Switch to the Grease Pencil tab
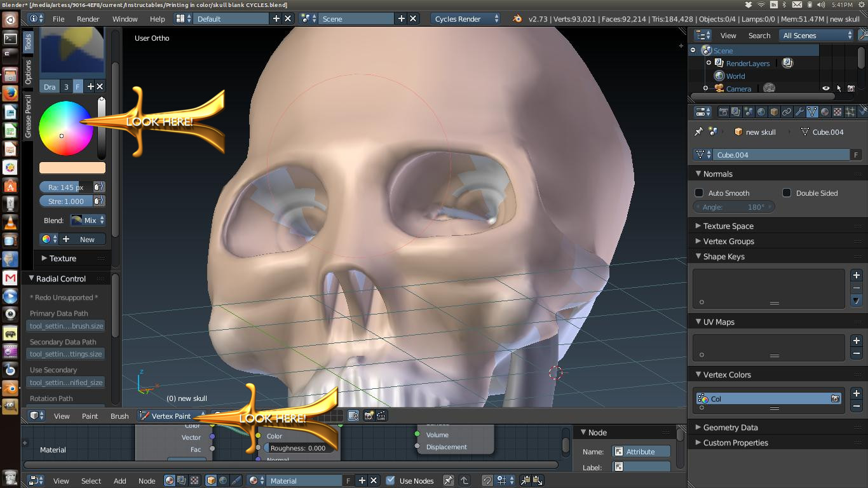This screenshot has height=488, width=868. pos(28,116)
